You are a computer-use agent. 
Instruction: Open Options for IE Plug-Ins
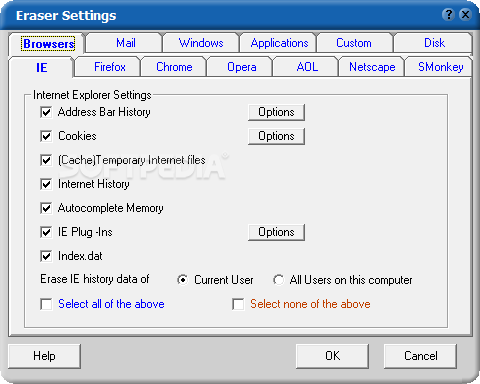tap(276, 232)
